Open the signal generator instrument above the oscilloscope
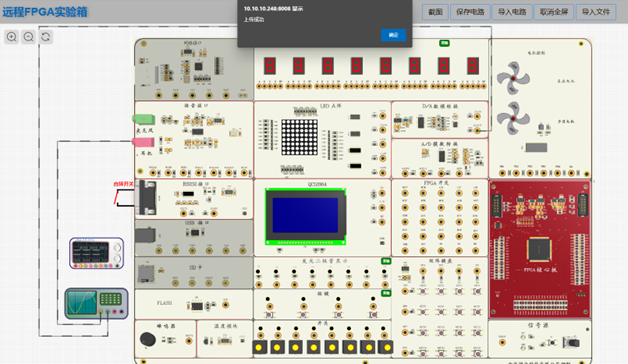 tap(97, 253)
